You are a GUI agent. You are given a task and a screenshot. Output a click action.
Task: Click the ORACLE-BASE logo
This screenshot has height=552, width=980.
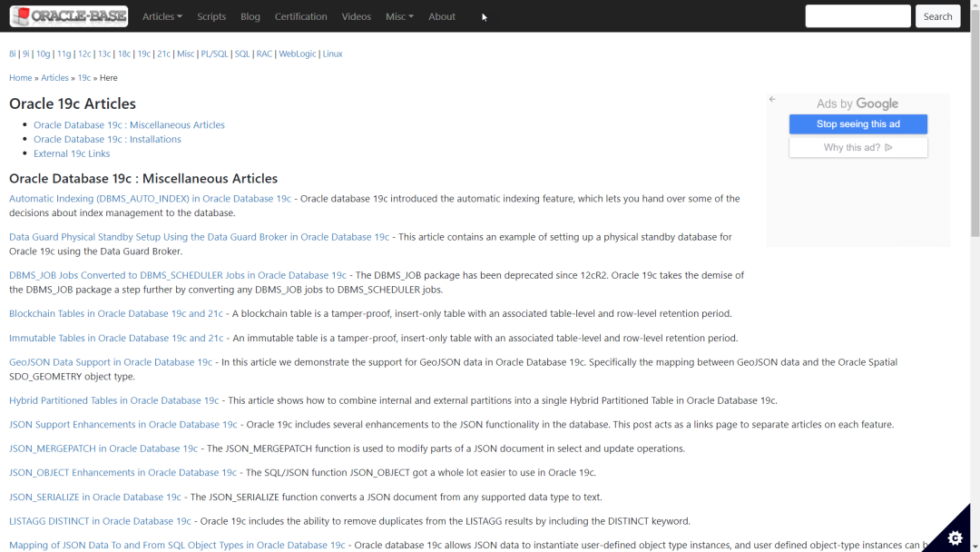[x=69, y=16]
